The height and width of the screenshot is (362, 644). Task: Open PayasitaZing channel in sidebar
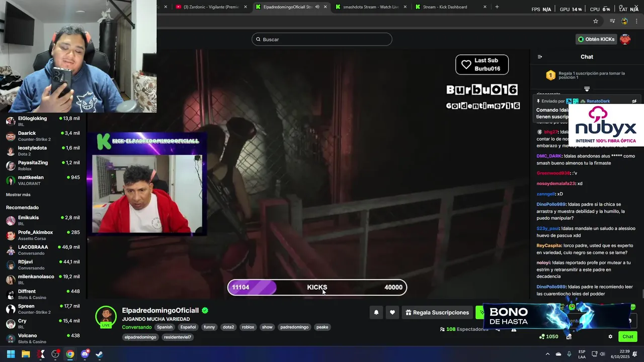(43, 165)
